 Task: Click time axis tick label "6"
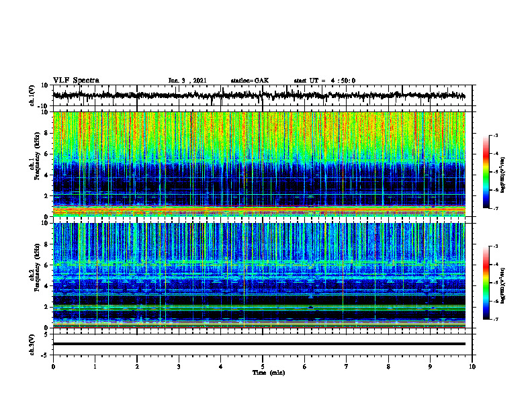pos(305,367)
